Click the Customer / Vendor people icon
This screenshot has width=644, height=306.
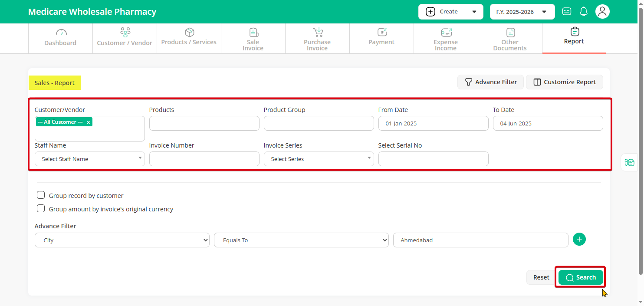pyautogui.click(x=125, y=32)
